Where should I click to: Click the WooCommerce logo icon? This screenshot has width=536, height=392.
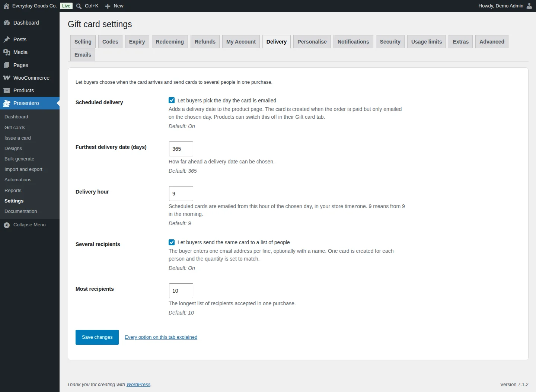(x=7, y=78)
